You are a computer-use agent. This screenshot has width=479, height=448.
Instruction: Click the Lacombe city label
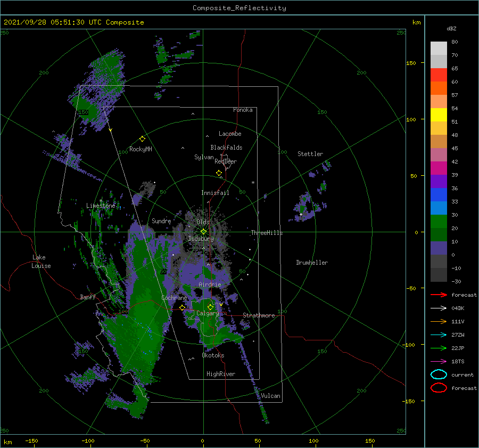230,134
